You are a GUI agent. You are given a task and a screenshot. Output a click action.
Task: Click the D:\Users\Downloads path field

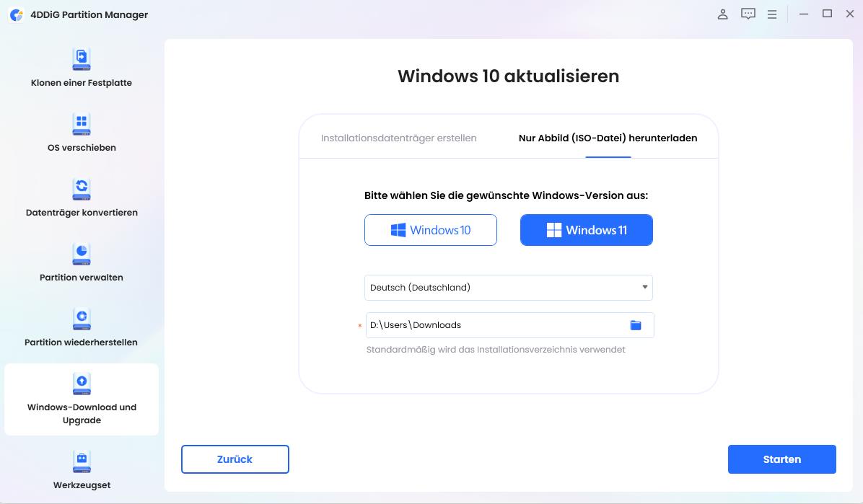point(509,325)
